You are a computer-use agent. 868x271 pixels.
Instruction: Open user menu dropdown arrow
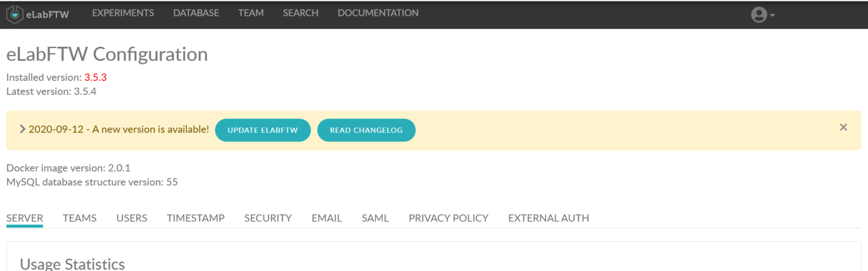click(x=772, y=15)
